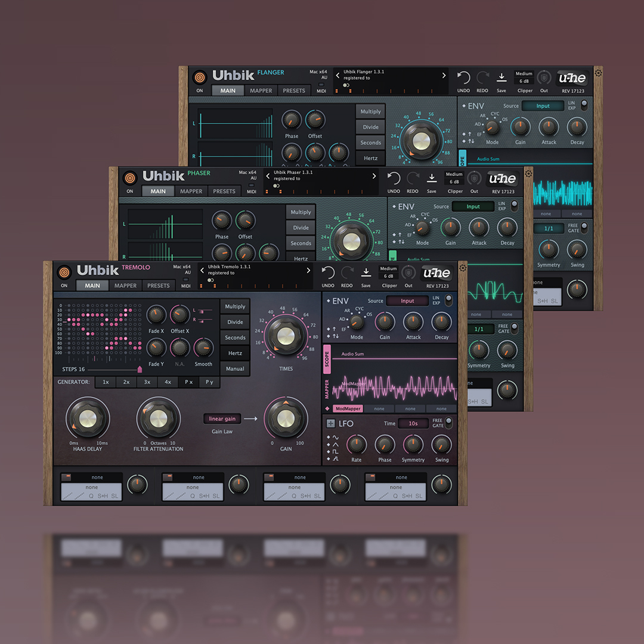Open Clipper Medium selector in Tremolo

389,268
